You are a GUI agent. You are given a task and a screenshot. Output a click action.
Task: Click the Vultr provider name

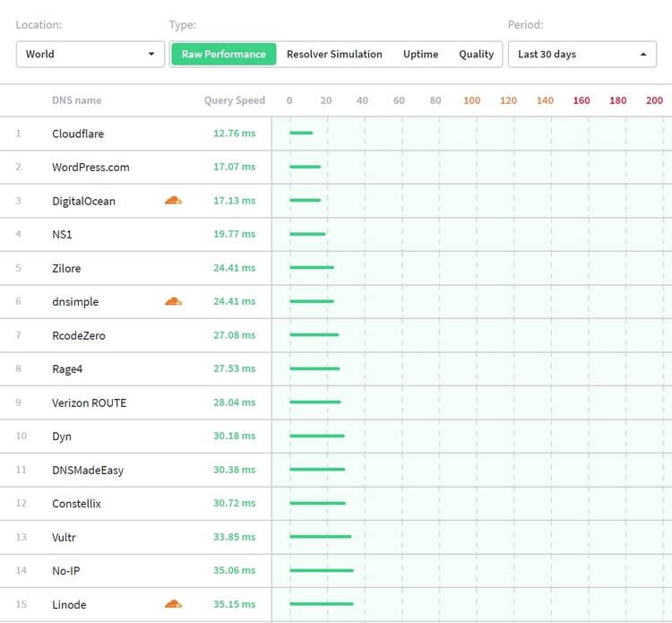pyautogui.click(x=64, y=538)
